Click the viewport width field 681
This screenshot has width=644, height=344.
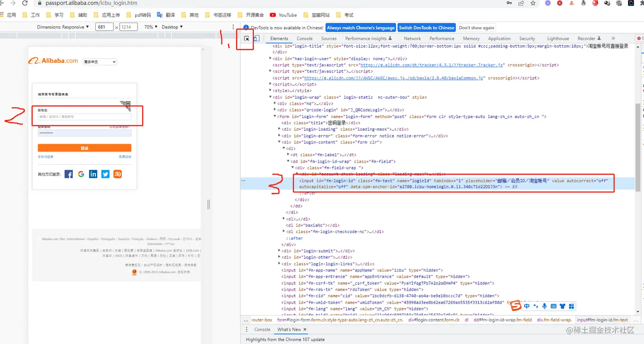[x=104, y=27]
